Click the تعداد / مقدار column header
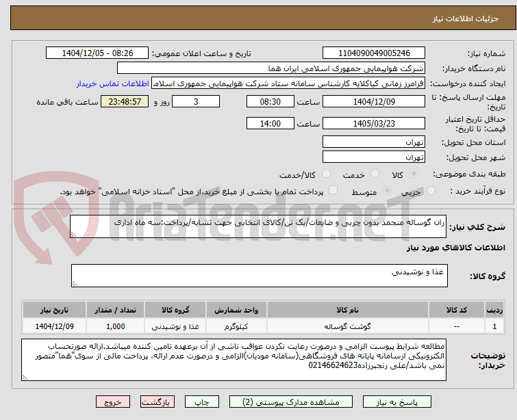 (115, 310)
